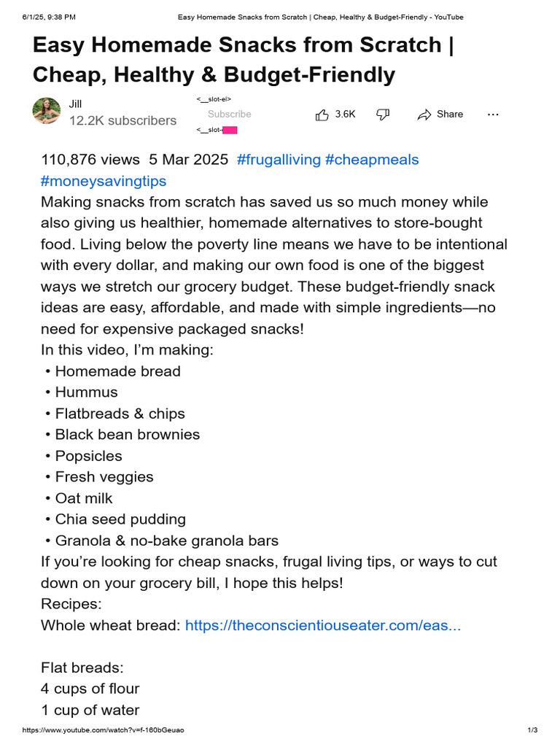Click the 110,876 views count

90,160
